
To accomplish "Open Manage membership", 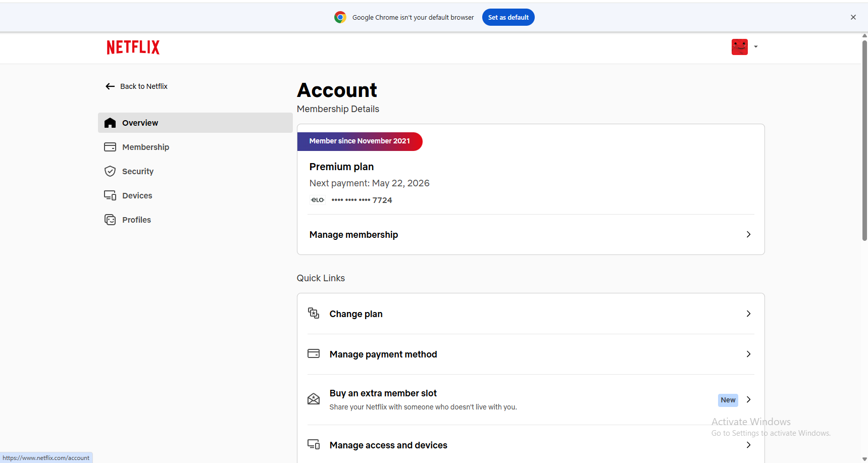I will point(531,235).
